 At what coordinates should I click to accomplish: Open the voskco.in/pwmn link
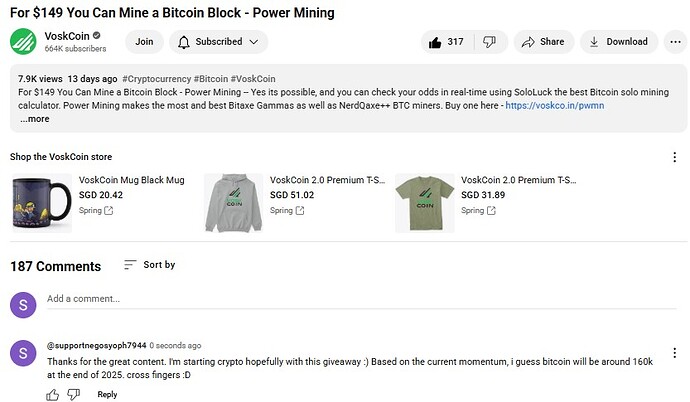coord(554,106)
